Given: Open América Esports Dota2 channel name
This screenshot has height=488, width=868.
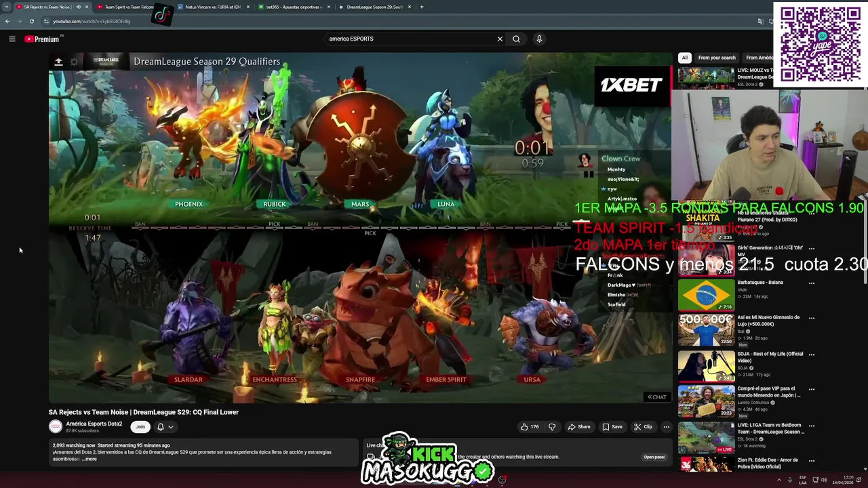Looking at the screenshot, I should pos(94,424).
